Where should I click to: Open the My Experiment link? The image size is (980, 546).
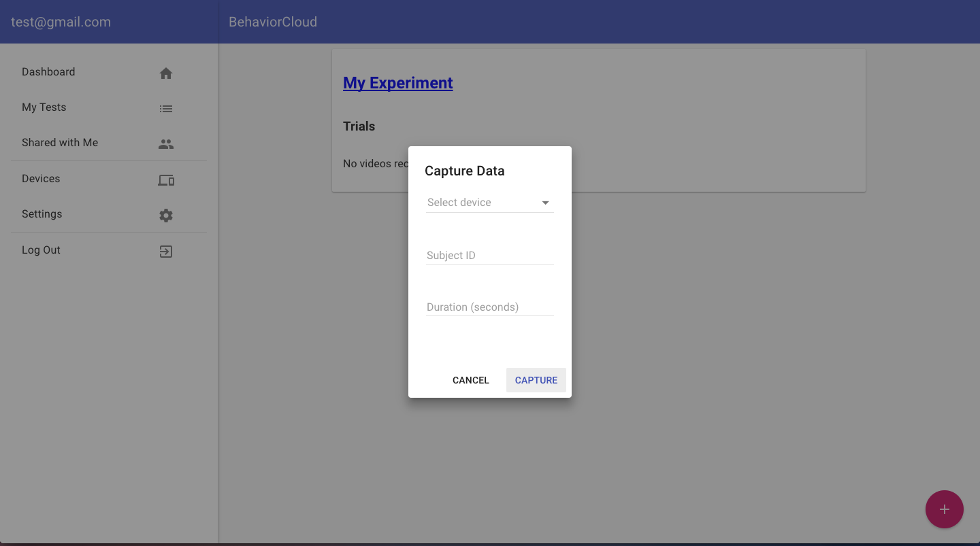pos(398,83)
